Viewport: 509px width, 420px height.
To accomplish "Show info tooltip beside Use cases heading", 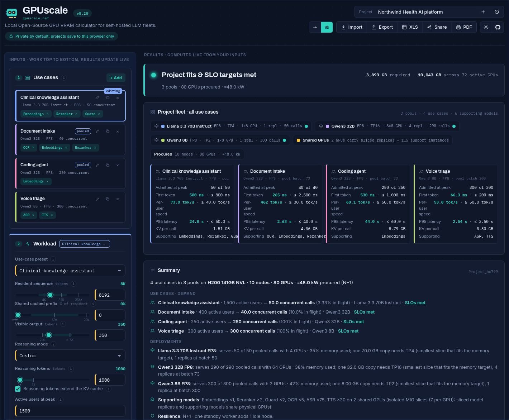I will [x=64, y=78].
